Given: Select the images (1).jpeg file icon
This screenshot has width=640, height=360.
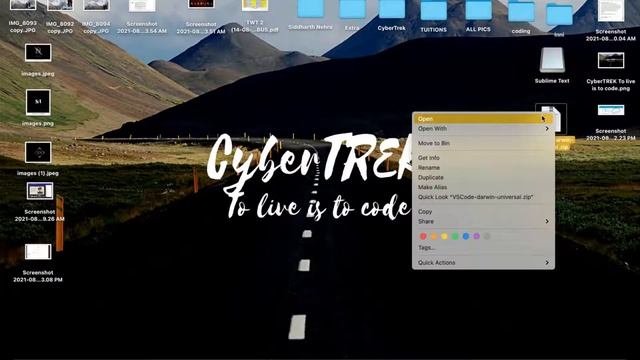Looking at the screenshot, I should [38, 152].
